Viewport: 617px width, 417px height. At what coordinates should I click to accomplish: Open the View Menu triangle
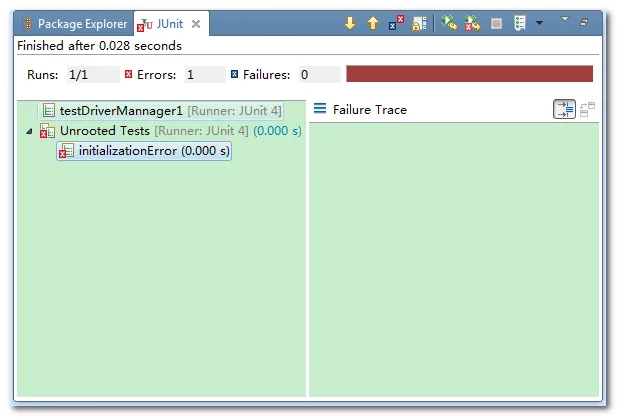565,18
